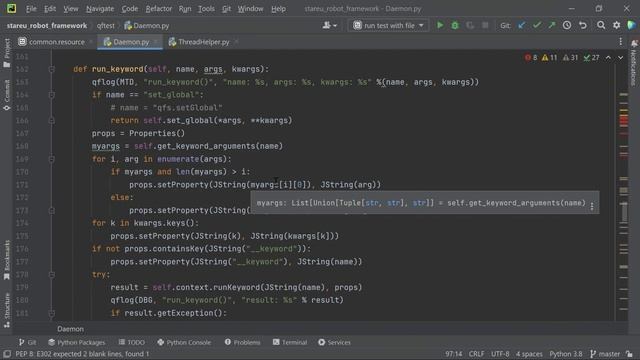The image size is (640, 360).
Task: Open the Structure tool window sidebar
Action: click(7, 310)
